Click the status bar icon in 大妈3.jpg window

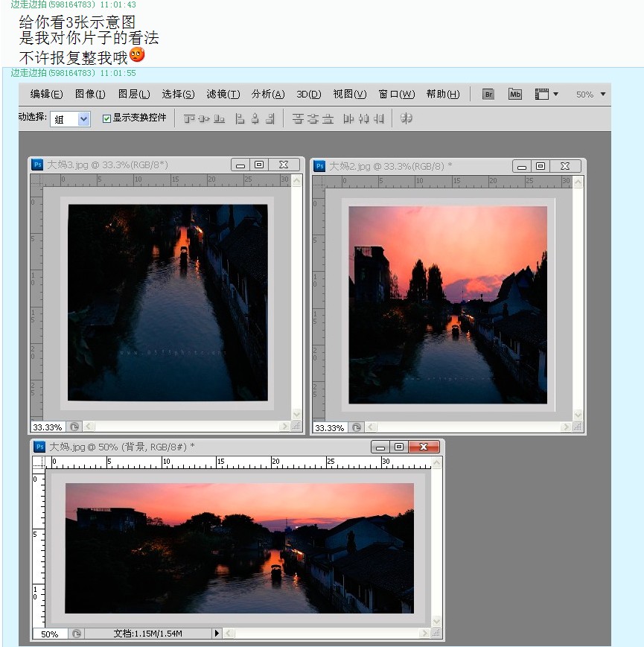(74, 427)
